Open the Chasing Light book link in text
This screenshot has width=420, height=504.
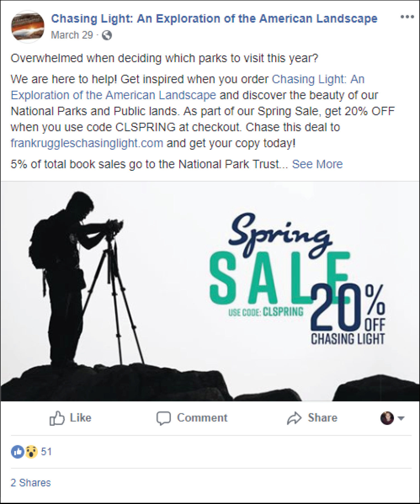(x=188, y=87)
